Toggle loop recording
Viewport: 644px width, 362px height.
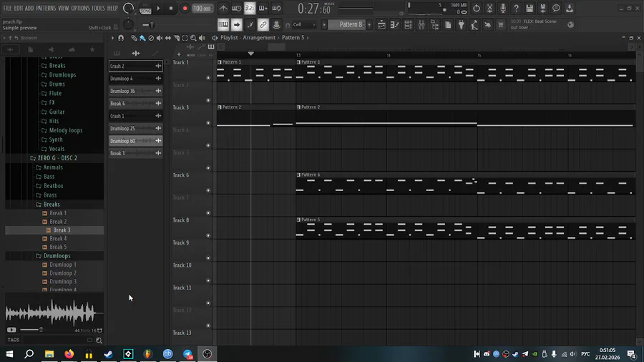point(276,8)
